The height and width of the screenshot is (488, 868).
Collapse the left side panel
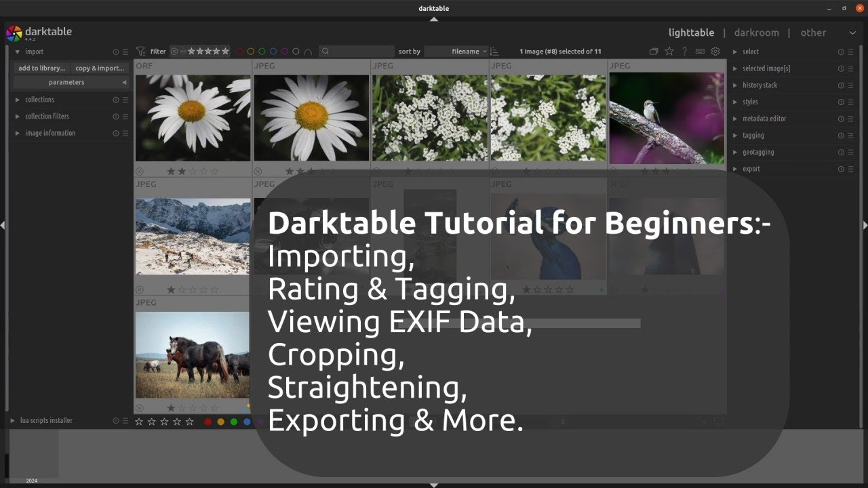(3, 225)
